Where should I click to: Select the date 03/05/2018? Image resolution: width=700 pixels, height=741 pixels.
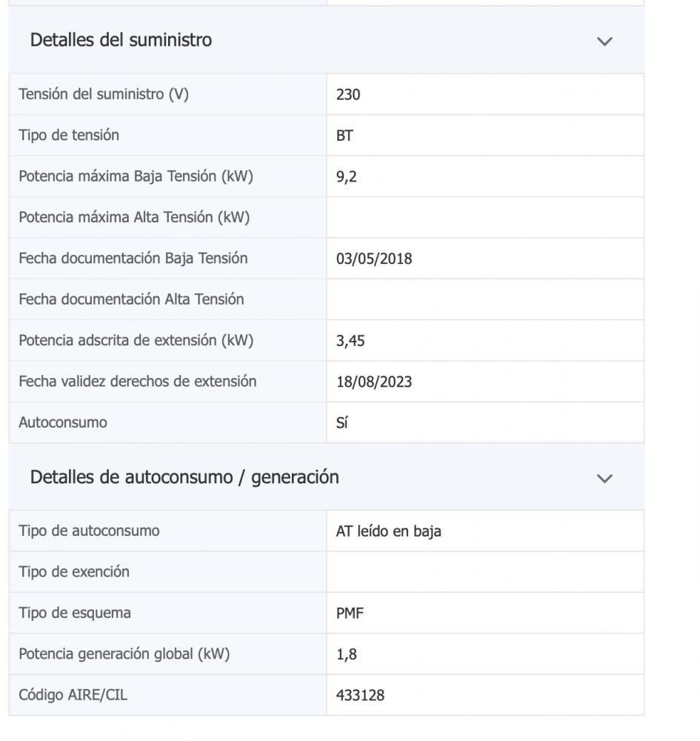(x=374, y=259)
